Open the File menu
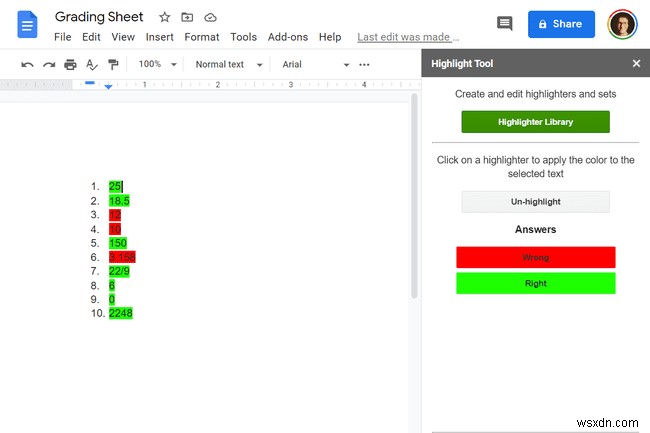This screenshot has height=433, width=650. pyautogui.click(x=63, y=37)
